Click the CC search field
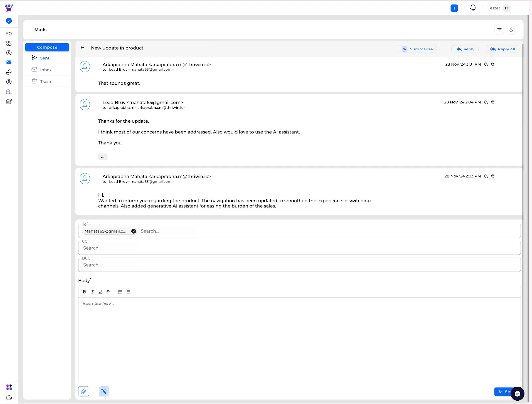Image resolution: width=532 pixels, height=404 pixels. point(300,248)
